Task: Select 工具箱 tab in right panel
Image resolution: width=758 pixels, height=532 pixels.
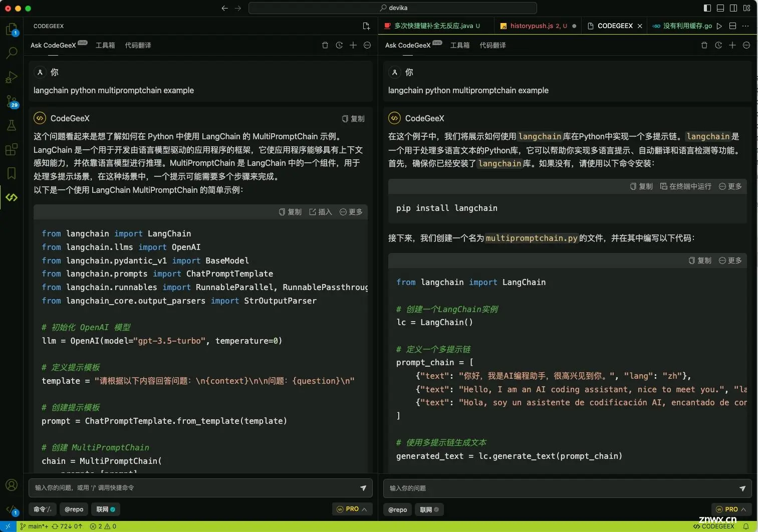Action: [460, 45]
